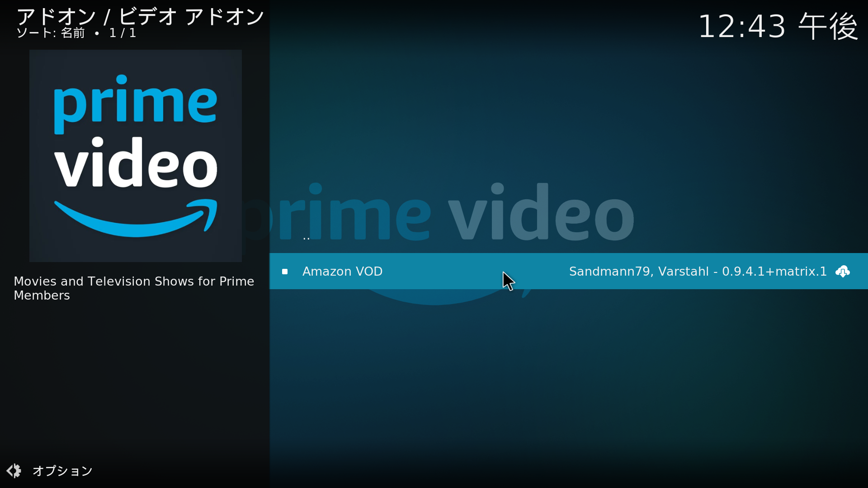Click the add-on puzzle icon at bottom left
This screenshot has width=868, height=488.
coord(14,470)
